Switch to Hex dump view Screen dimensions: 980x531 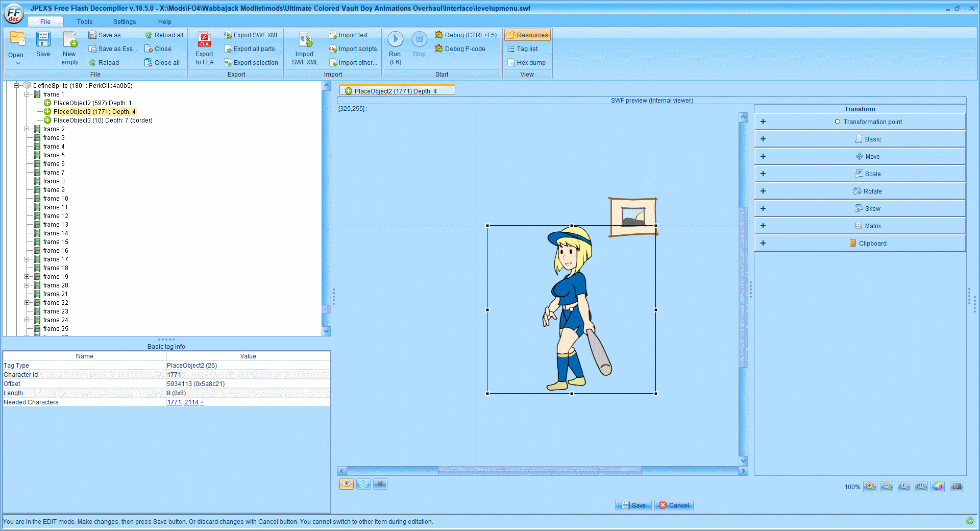coord(526,63)
